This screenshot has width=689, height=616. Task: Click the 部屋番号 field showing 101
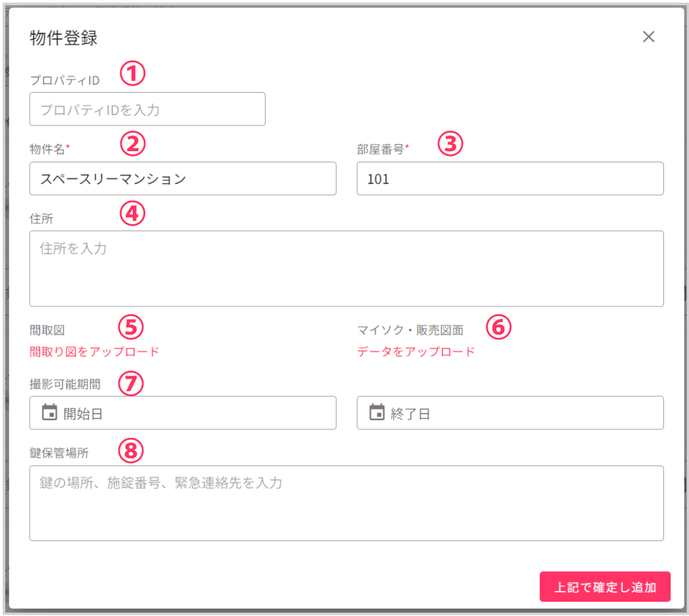pos(510,178)
